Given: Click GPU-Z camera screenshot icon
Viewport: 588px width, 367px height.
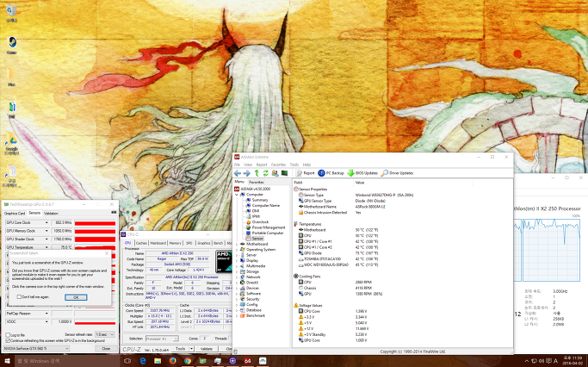Looking at the screenshot, I should point(114,213).
